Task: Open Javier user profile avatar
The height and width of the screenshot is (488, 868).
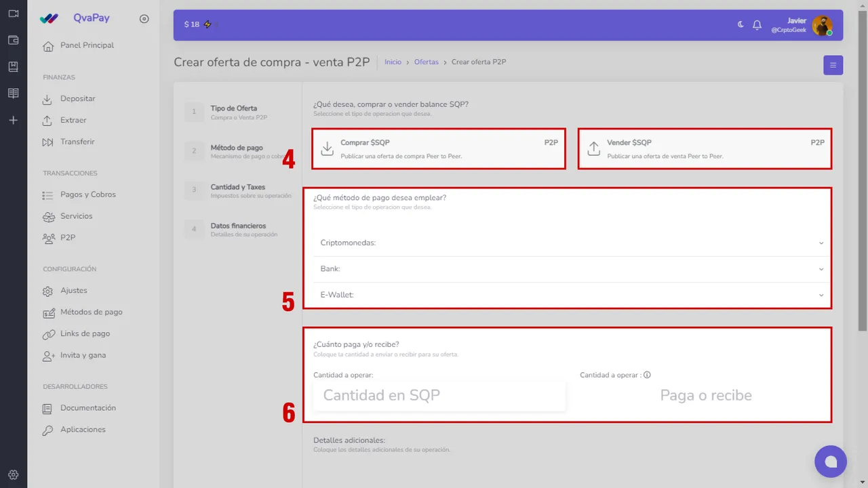Action: click(822, 26)
